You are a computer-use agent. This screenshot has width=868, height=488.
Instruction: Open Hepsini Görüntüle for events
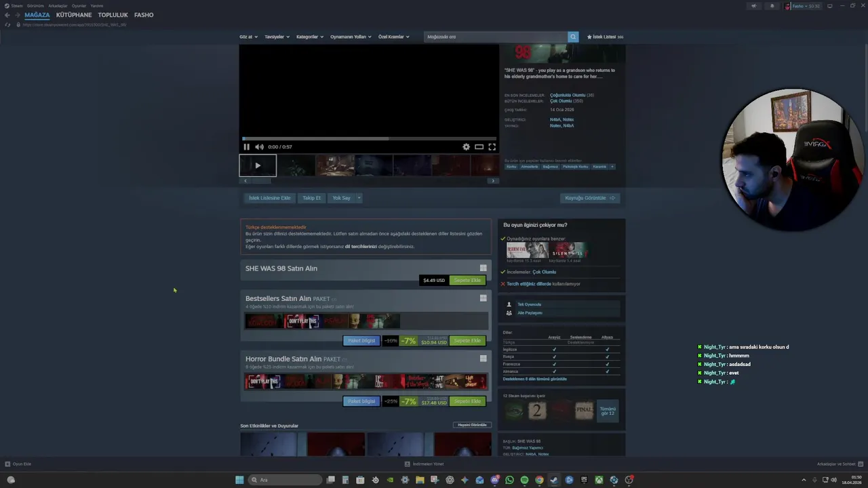[x=472, y=425]
